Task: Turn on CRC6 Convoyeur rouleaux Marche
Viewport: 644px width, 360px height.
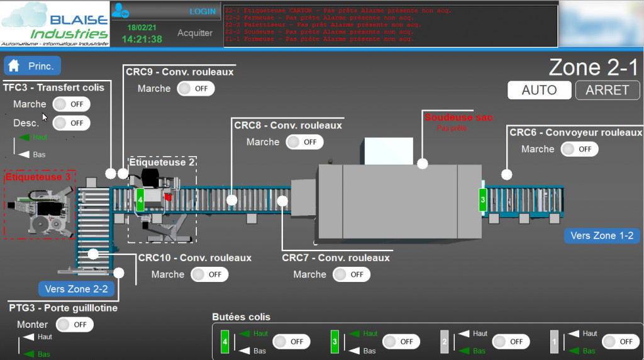Action: pos(579,149)
